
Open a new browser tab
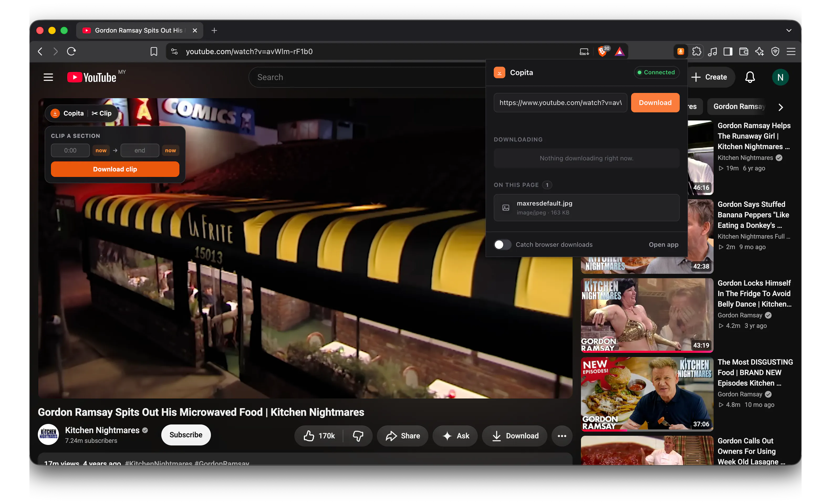point(214,30)
